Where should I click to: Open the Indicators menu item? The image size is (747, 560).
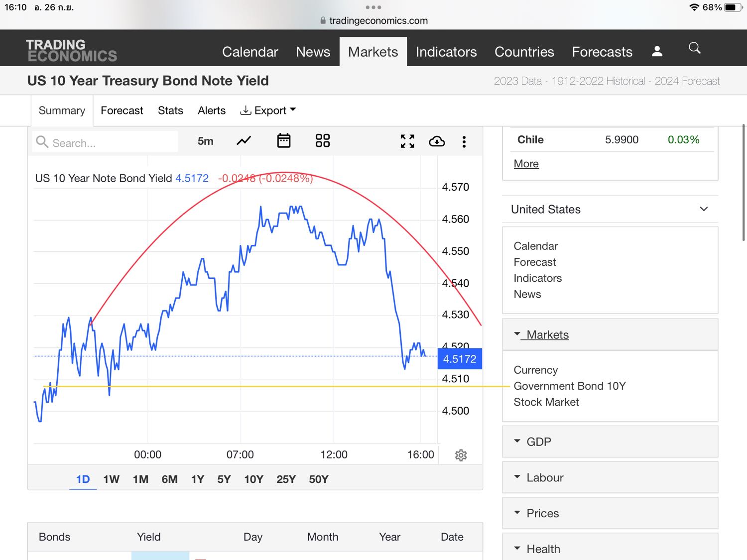coord(446,52)
